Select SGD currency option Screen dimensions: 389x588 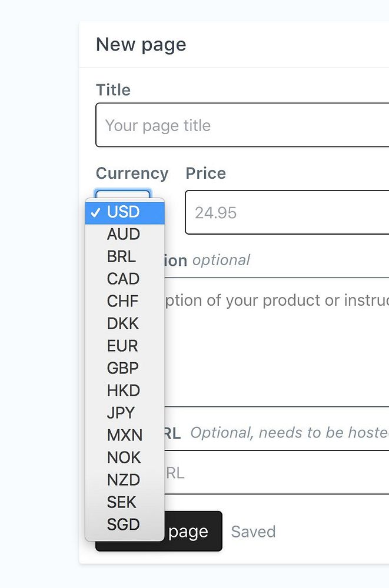point(124,524)
